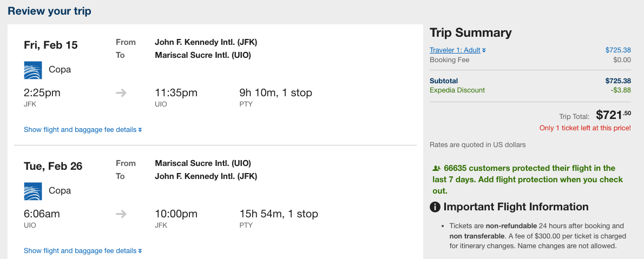
Task: Select the Fri, Feb 15 date heading
Action: 51,45
